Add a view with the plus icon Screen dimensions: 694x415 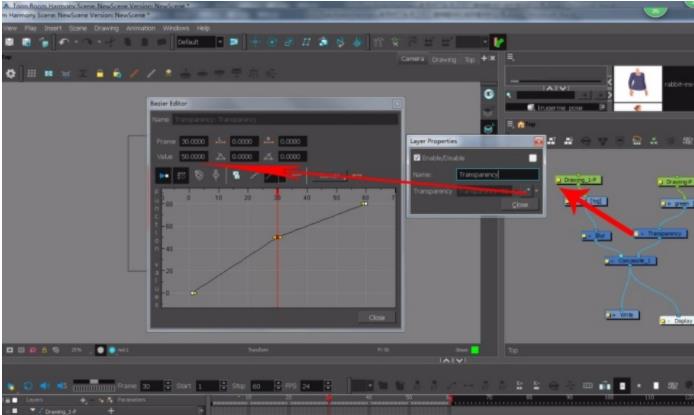click(x=484, y=58)
